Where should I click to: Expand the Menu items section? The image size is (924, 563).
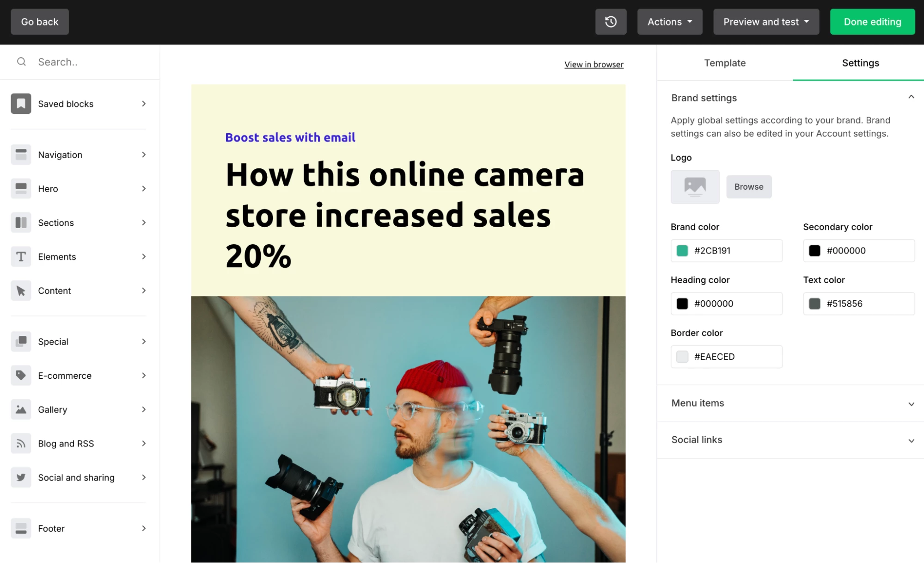coord(790,403)
